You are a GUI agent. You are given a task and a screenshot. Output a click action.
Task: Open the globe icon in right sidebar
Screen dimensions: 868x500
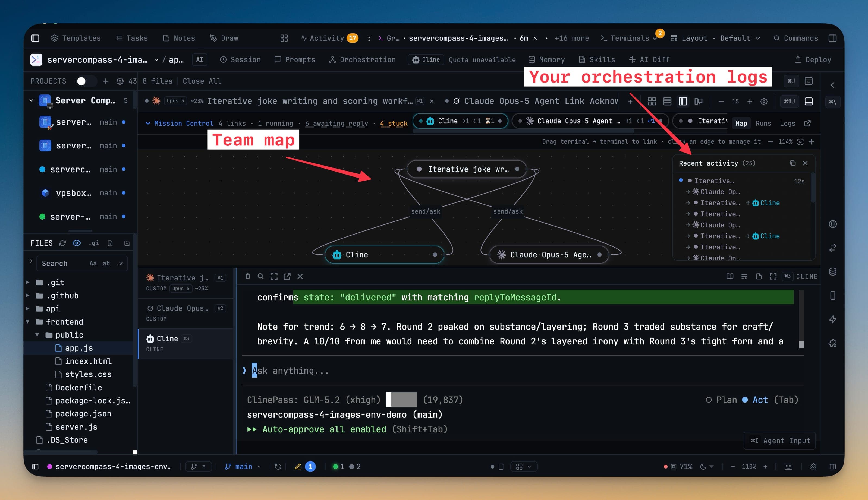point(832,224)
